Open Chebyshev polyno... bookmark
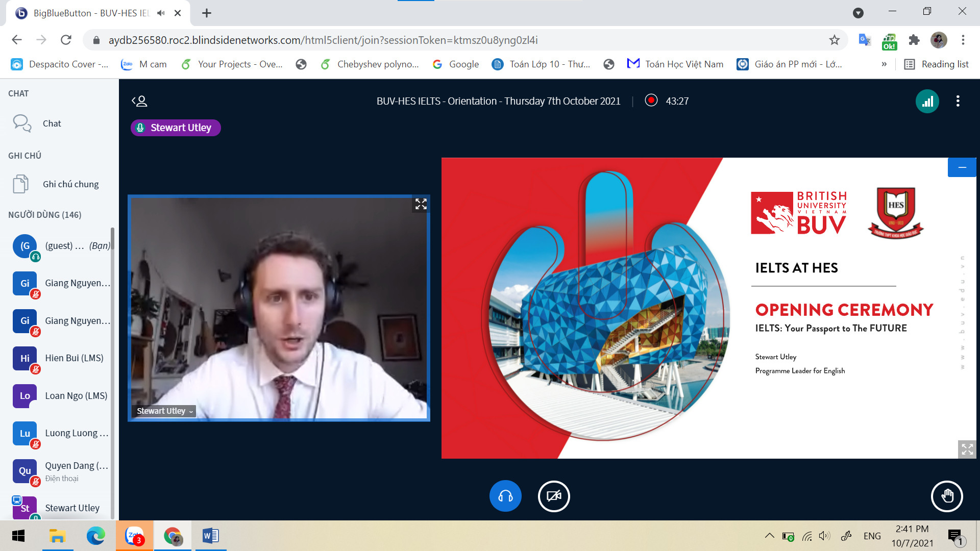 (x=370, y=64)
